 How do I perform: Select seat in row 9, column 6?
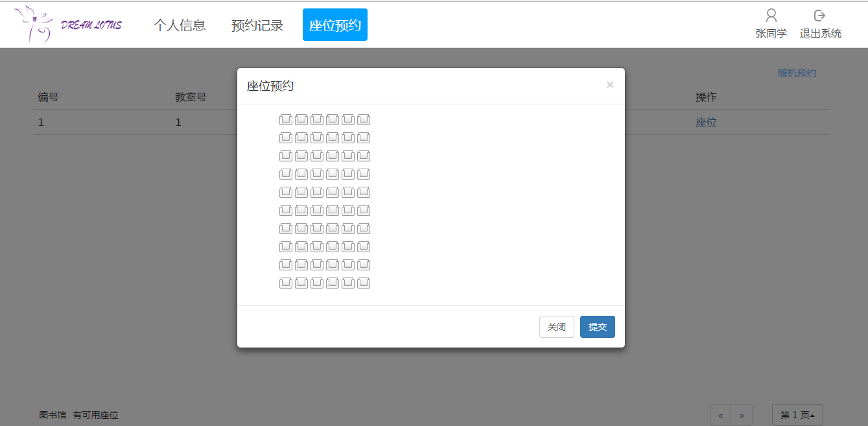pos(364,265)
